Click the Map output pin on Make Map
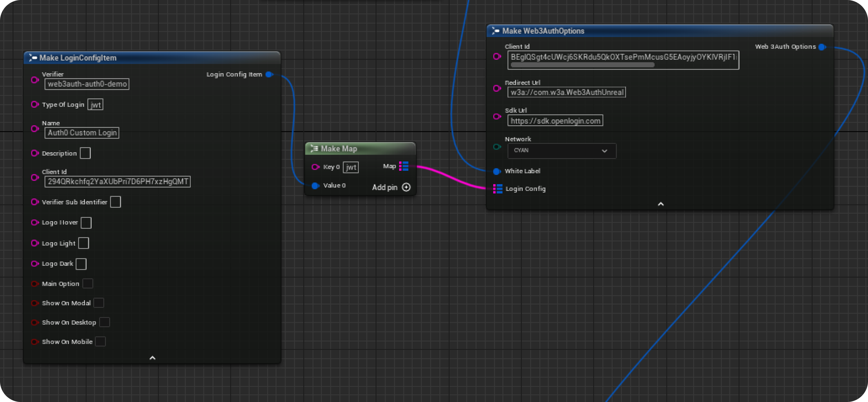The width and height of the screenshot is (868, 402). coord(404,166)
